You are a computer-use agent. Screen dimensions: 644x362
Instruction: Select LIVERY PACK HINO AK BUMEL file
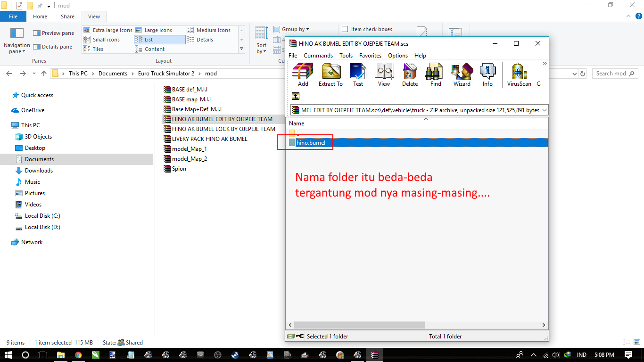(205, 139)
